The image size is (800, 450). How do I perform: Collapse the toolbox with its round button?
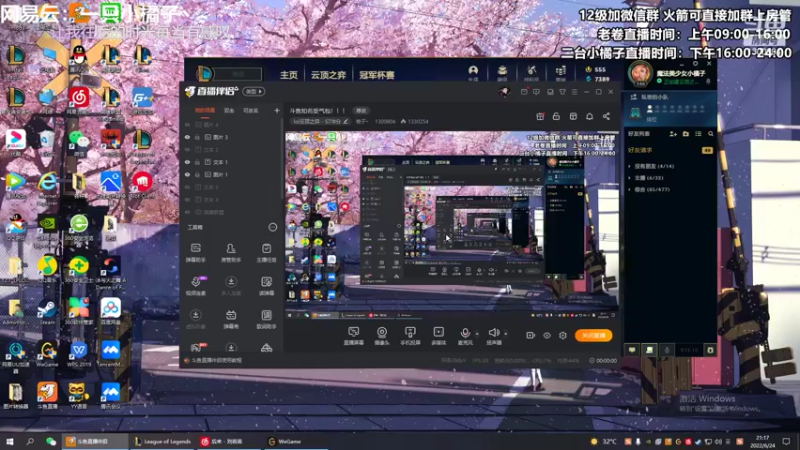(x=272, y=227)
